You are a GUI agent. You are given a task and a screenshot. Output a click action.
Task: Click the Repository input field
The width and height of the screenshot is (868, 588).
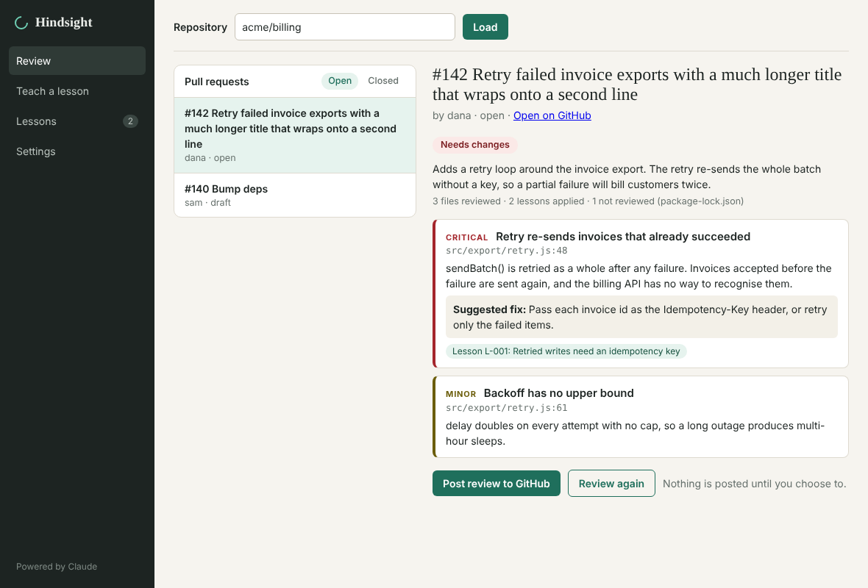344,27
